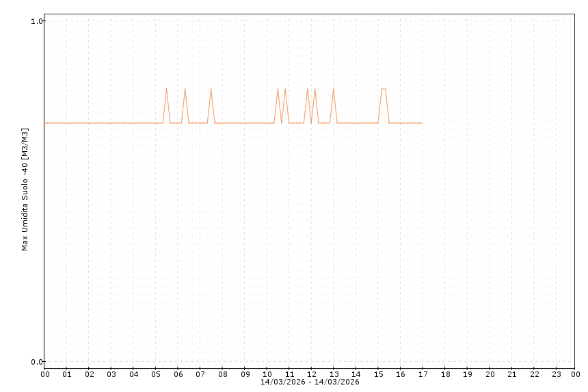Screen dimensions: 588x392
Task: Click the date range label 14/03/2026
Action: (x=310, y=382)
